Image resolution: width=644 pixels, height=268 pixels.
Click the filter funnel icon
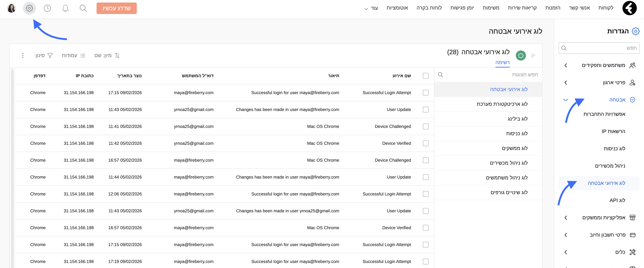(50, 56)
